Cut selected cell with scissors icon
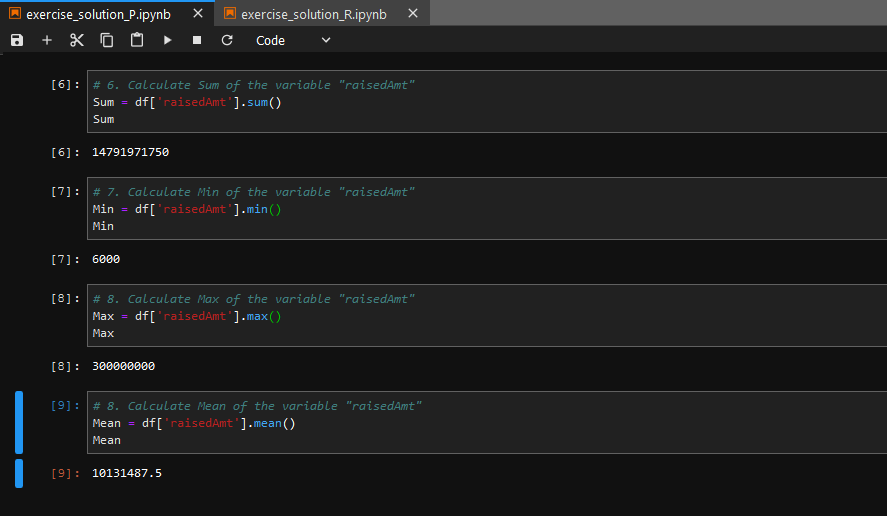 [x=77, y=40]
